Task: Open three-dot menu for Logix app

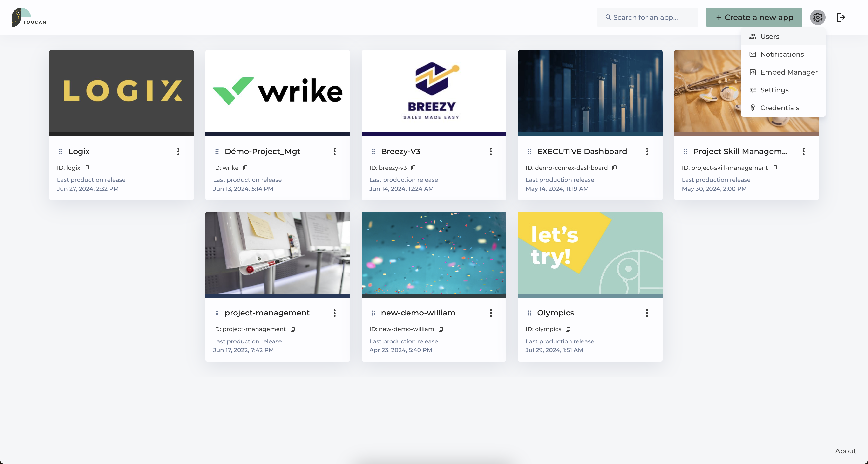Action: (178, 152)
